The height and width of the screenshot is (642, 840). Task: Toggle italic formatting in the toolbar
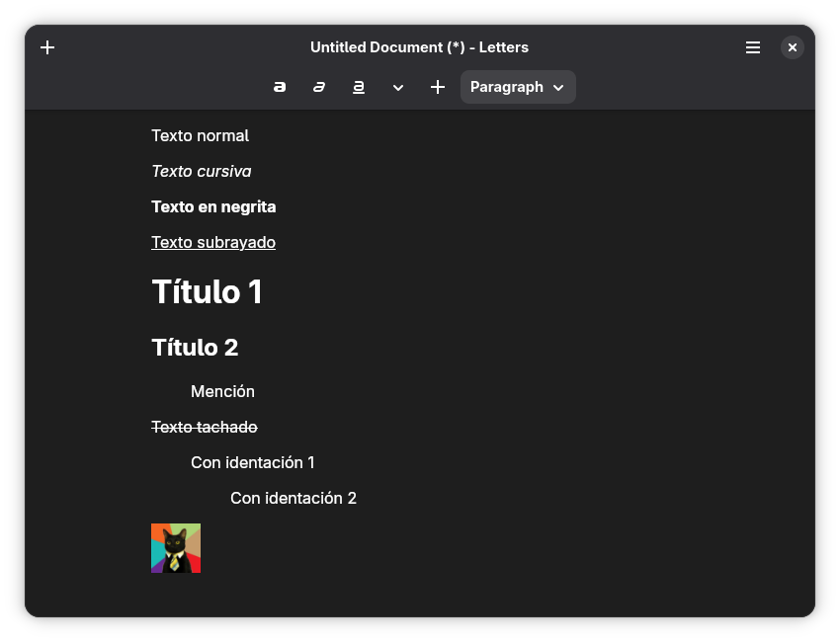click(319, 87)
